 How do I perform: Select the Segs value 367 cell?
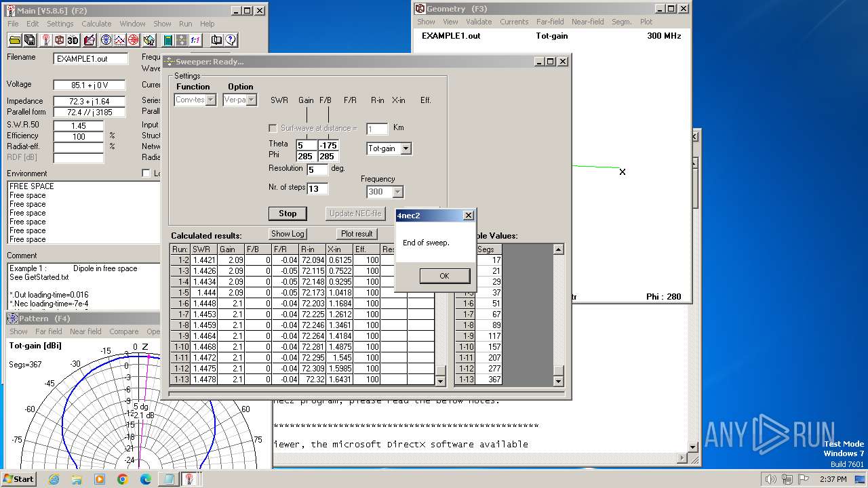click(x=489, y=380)
